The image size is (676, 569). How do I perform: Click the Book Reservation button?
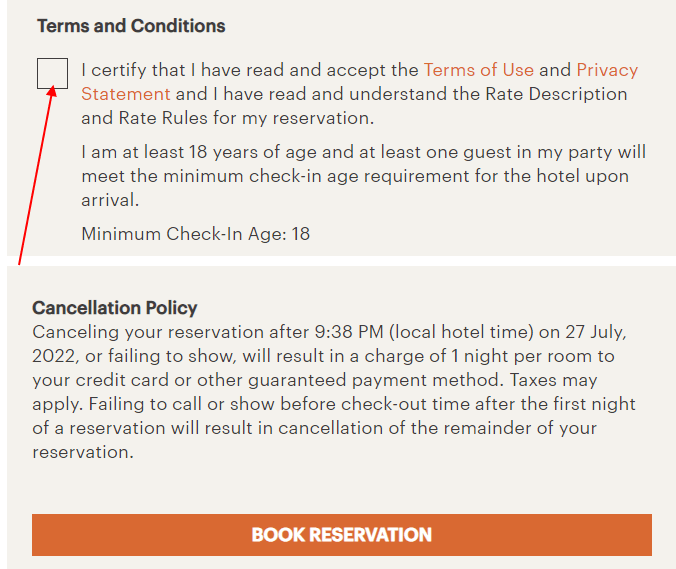pos(342,535)
